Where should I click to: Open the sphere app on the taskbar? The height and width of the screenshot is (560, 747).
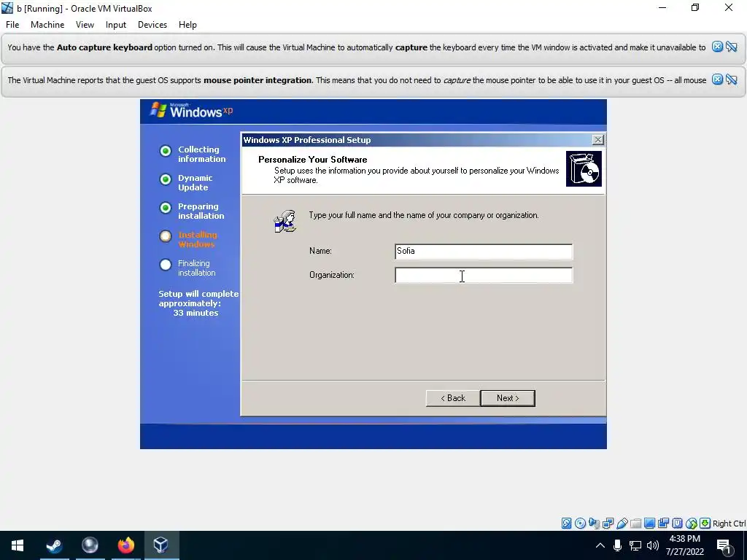point(90,545)
